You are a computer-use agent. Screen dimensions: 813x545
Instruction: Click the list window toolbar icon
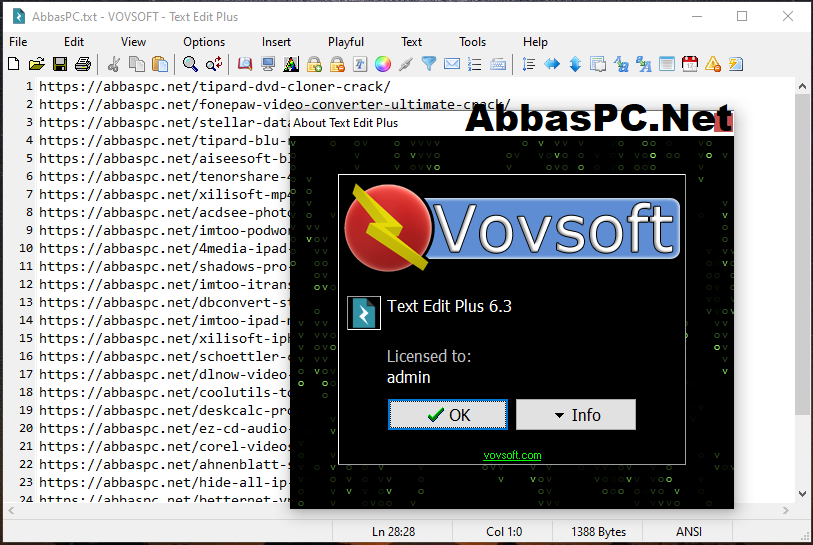pos(667,64)
